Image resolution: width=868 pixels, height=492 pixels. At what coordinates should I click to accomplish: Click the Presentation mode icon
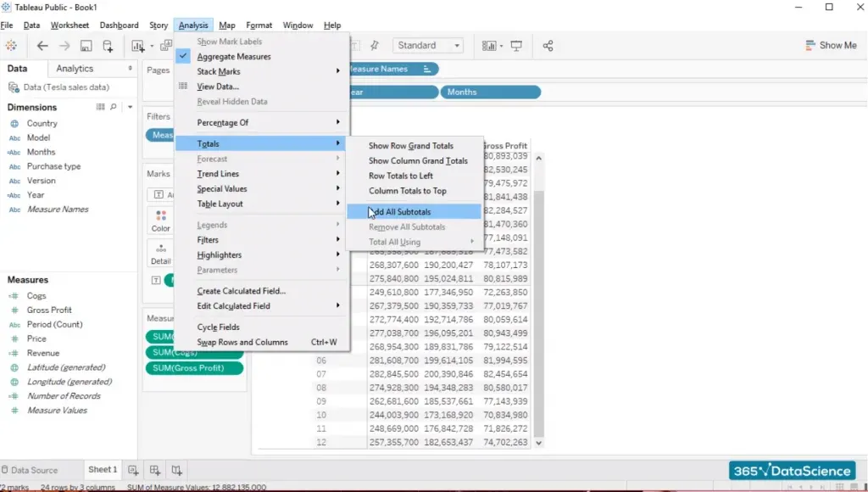point(516,46)
